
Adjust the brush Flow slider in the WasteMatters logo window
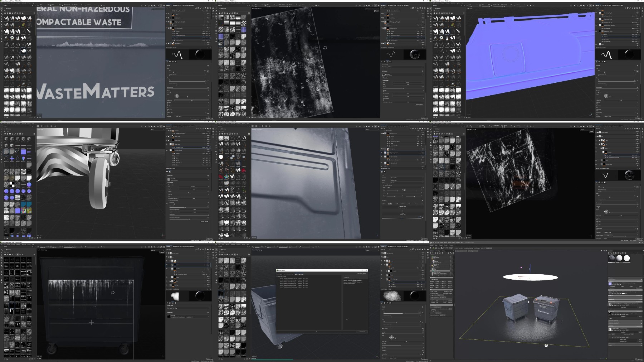tap(187, 82)
